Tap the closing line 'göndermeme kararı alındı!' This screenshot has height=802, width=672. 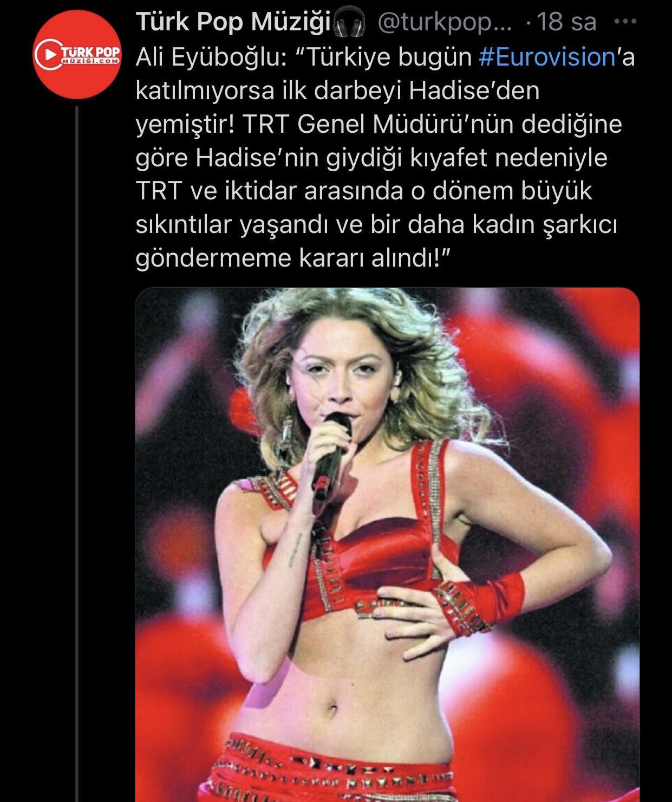294,259
